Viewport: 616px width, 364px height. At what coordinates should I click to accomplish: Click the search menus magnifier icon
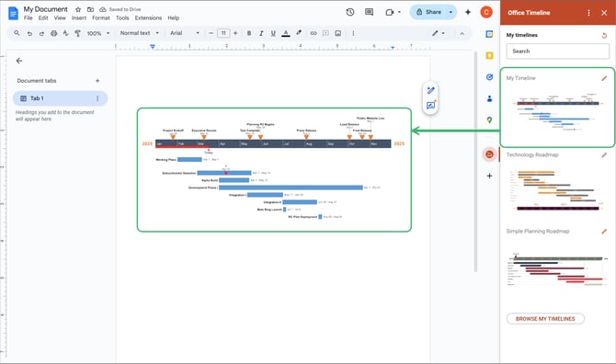17,33
